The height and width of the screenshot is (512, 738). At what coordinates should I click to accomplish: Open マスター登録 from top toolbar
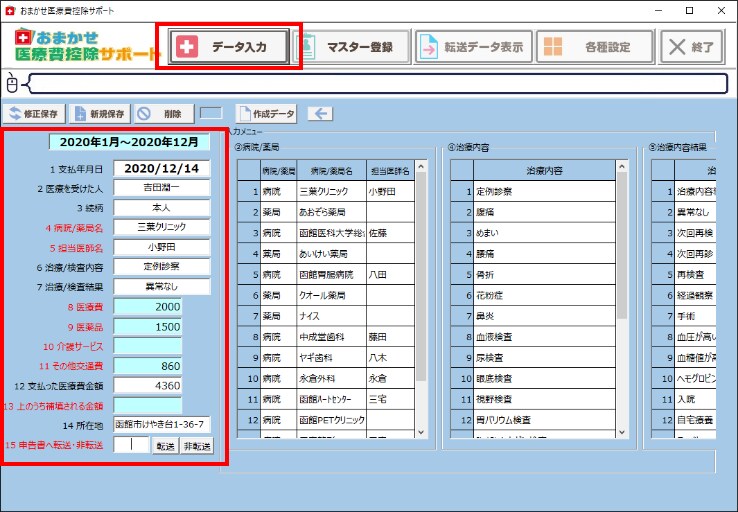pos(351,47)
